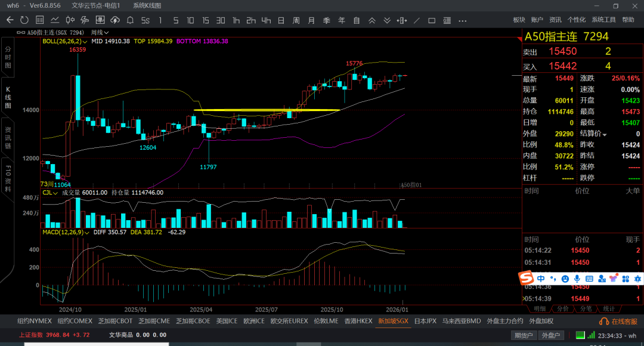The width and height of the screenshot is (644, 346).
Task: Click the double up-chevron icon
Action: (371, 20)
